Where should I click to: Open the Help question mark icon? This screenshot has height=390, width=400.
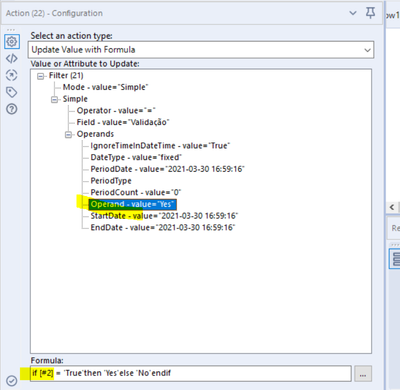tap(12, 109)
